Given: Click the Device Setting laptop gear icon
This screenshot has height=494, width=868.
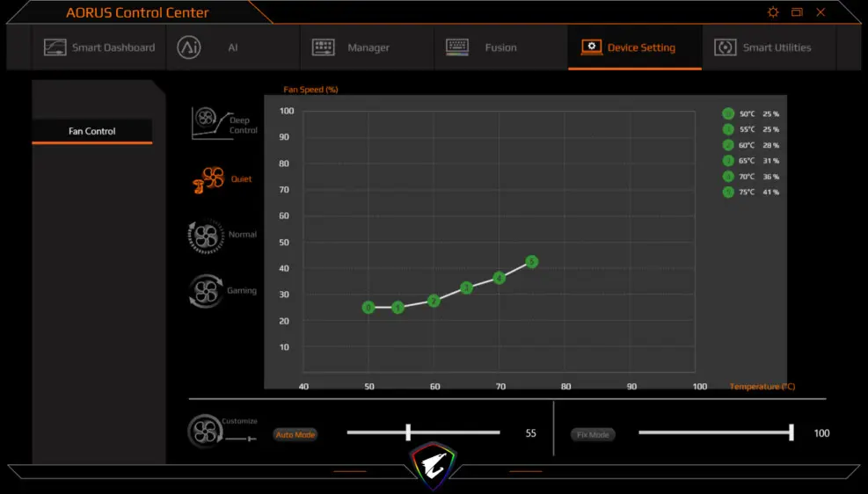Looking at the screenshot, I should point(591,47).
